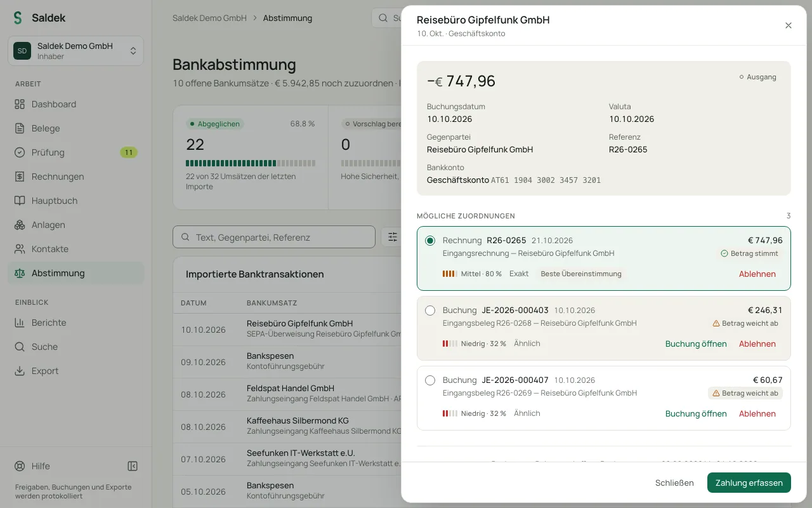Open Kontakte in the sidebar

point(75,249)
